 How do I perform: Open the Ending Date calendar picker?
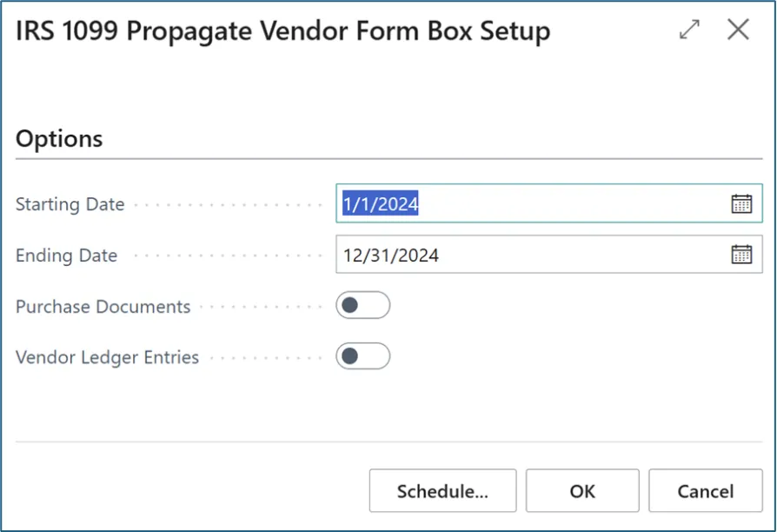tap(740, 255)
